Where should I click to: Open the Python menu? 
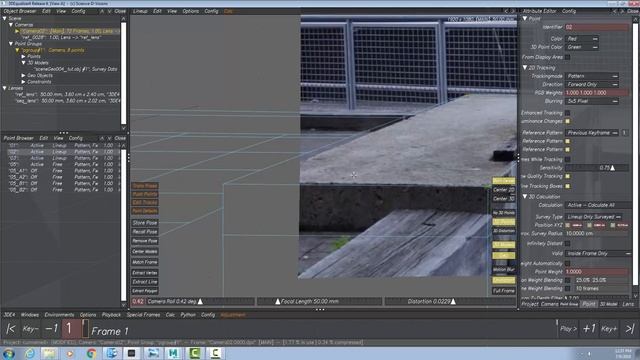pos(188,315)
